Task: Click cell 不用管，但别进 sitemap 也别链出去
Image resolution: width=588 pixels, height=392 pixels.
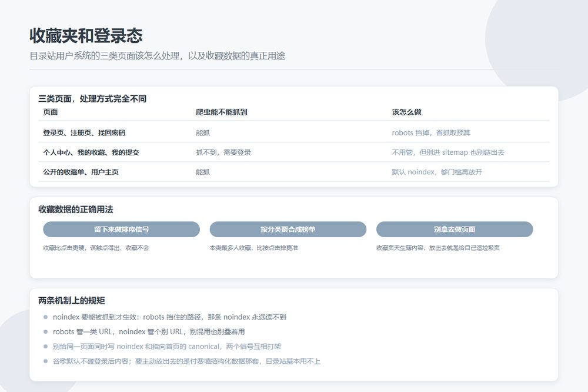Action: pyautogui.click(x=447, y=152)
